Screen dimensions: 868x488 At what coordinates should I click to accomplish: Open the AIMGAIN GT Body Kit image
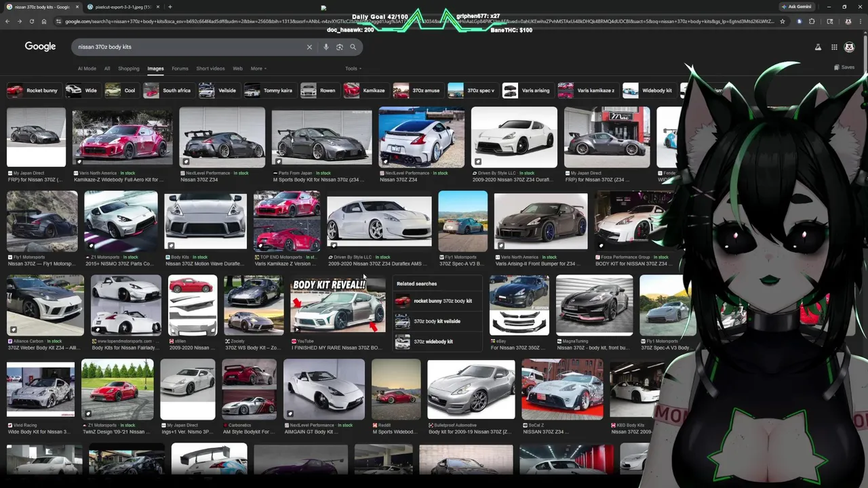[323, 390]
